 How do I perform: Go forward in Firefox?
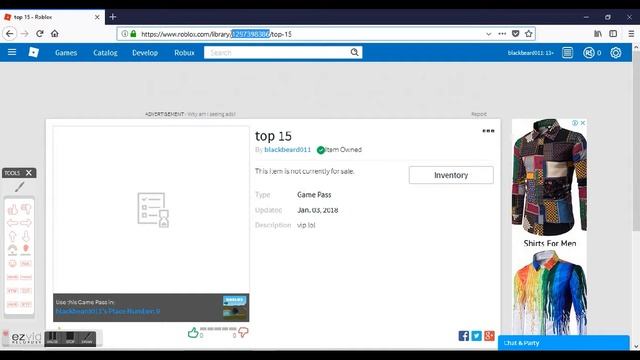pos(25,33)
